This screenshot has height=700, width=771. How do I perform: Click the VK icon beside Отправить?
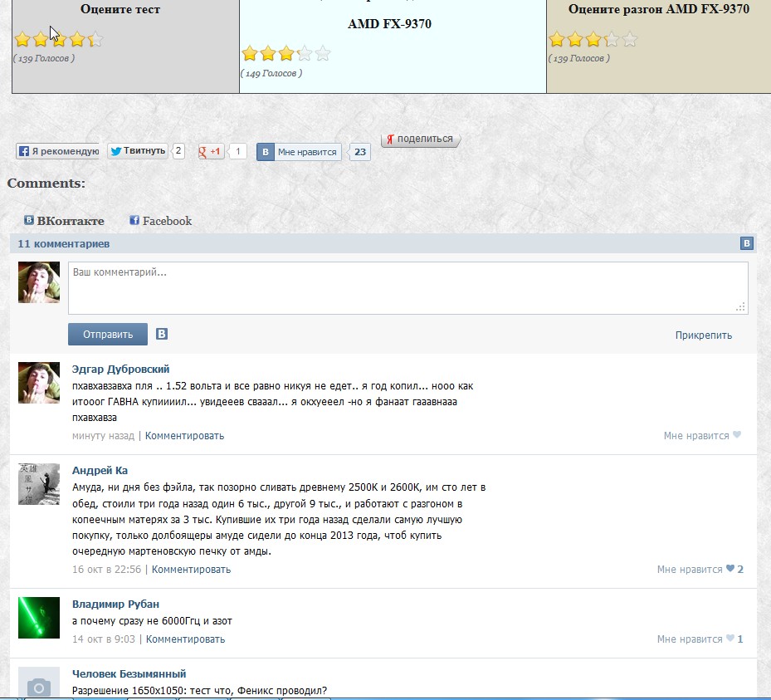[x=162, y=334]
